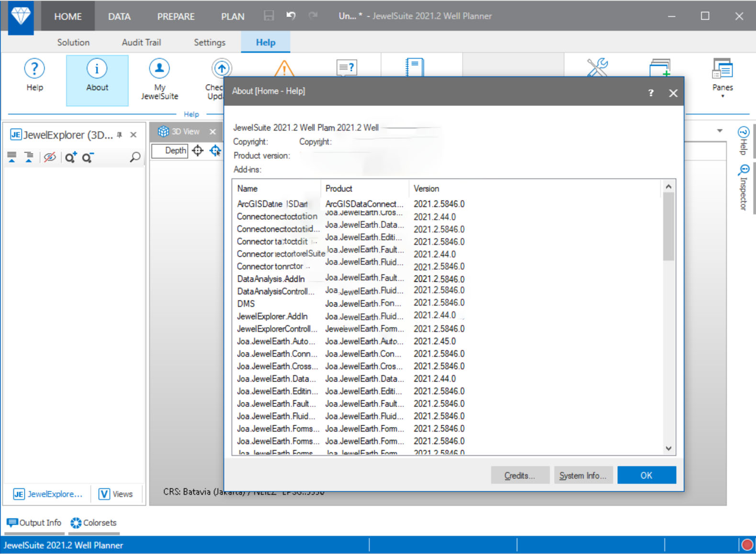Click the add-ins list scrollbar thumb
756x554 pixels.
pos(669,226)
